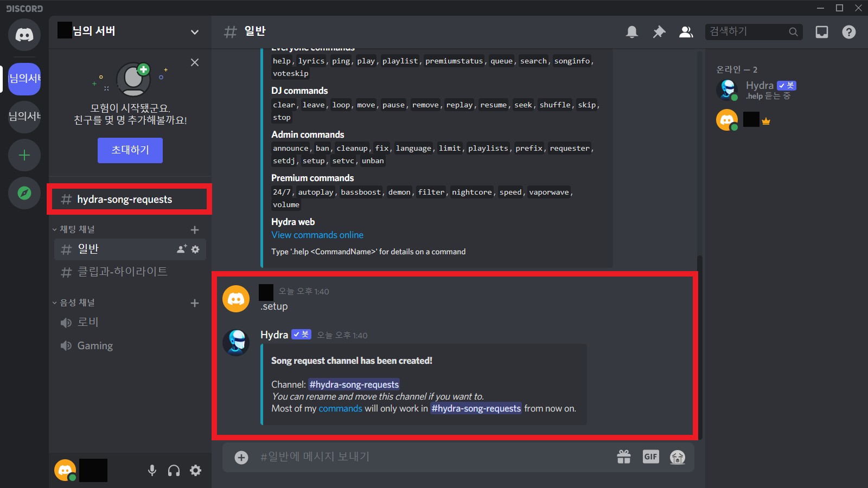The width and height of the screenshot is (868, 488).
Task: Click the 'vaporwave' command text
Action: click(x=549, y=192)
